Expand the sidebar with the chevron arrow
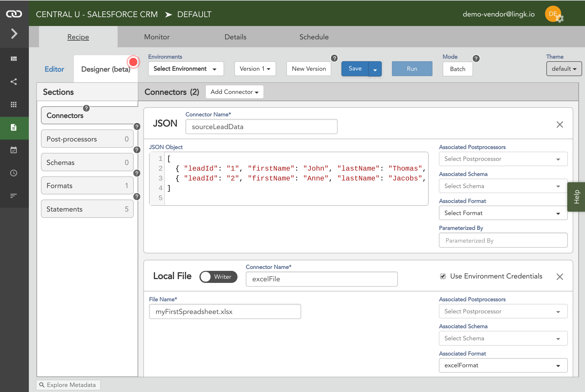Image resolution: width=585 pixels, height=392 pixels. pyautogui.click(x=14, y=34)
